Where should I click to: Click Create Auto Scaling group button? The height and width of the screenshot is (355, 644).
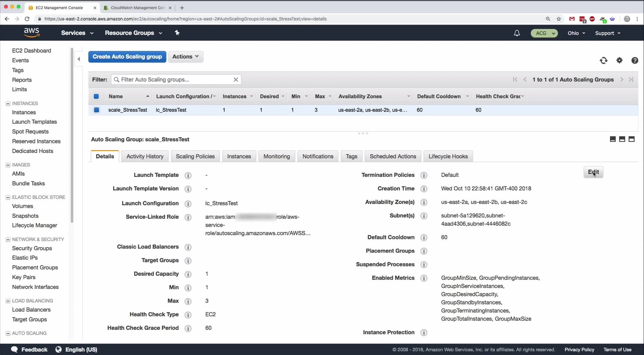(127, 57)
